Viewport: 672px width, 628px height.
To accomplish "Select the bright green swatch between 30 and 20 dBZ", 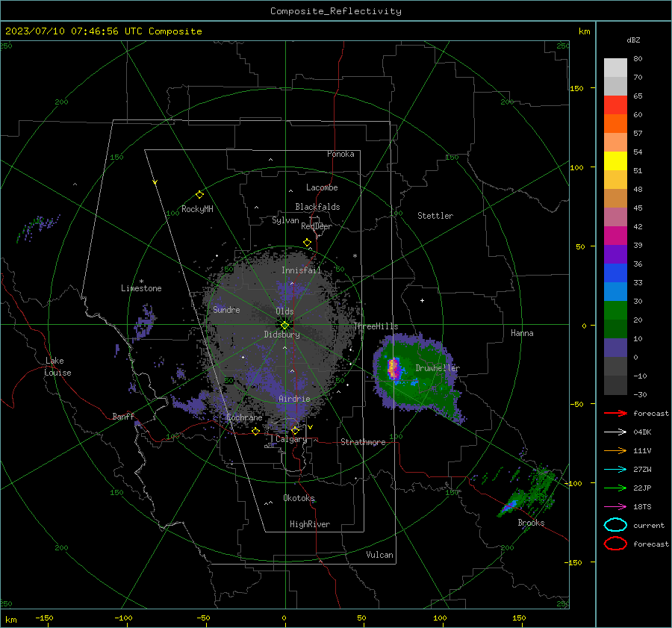I will (615, 311).
